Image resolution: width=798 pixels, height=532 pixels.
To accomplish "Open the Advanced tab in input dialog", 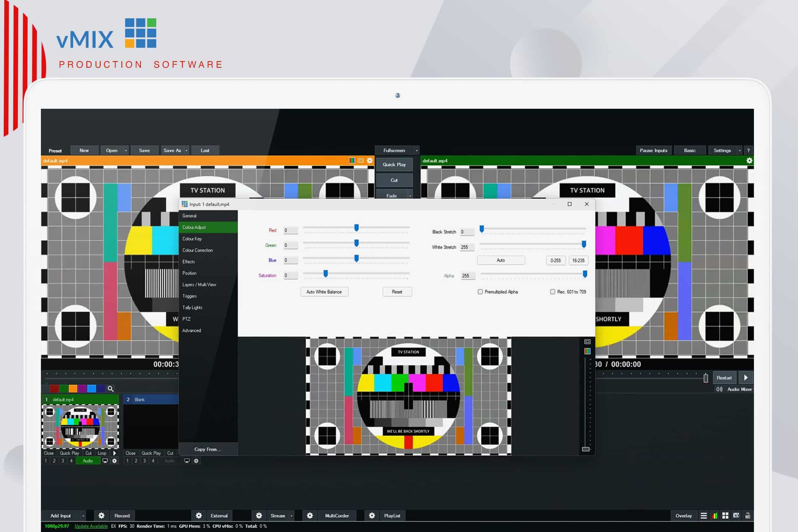I will [x=208, y=330].
